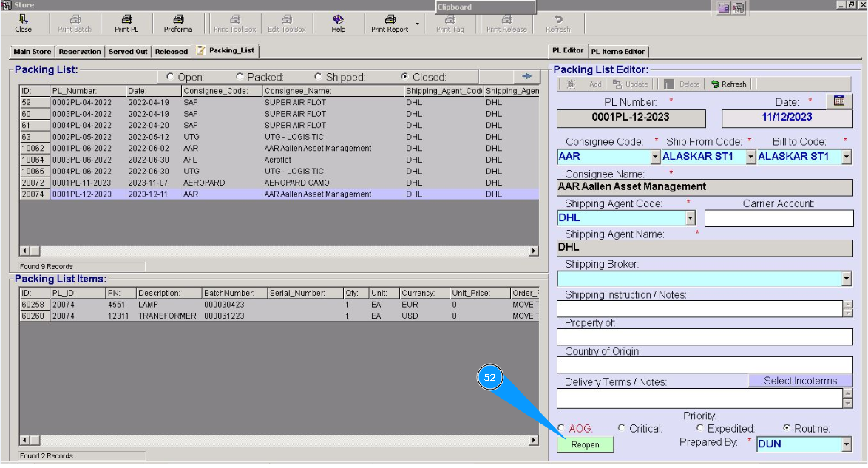
Task: Set priority to AOG
Action: click(562, 428)
